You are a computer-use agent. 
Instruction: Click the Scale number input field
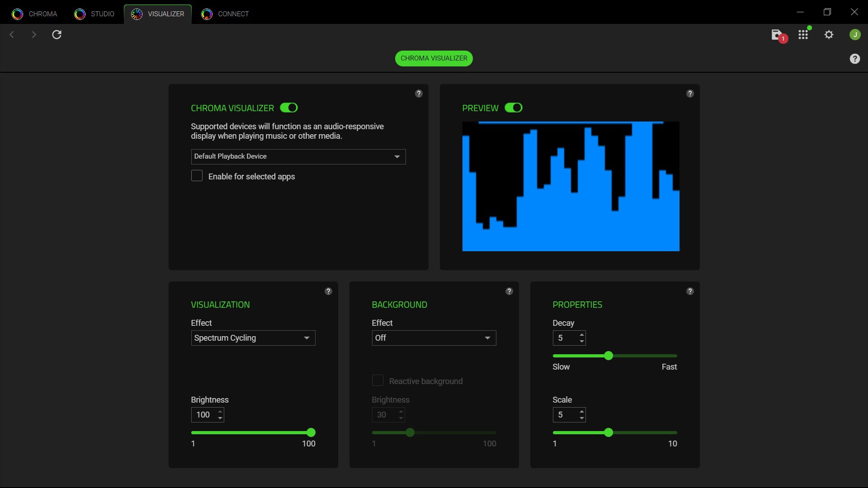pyautogui.click(x=569, y=415)
